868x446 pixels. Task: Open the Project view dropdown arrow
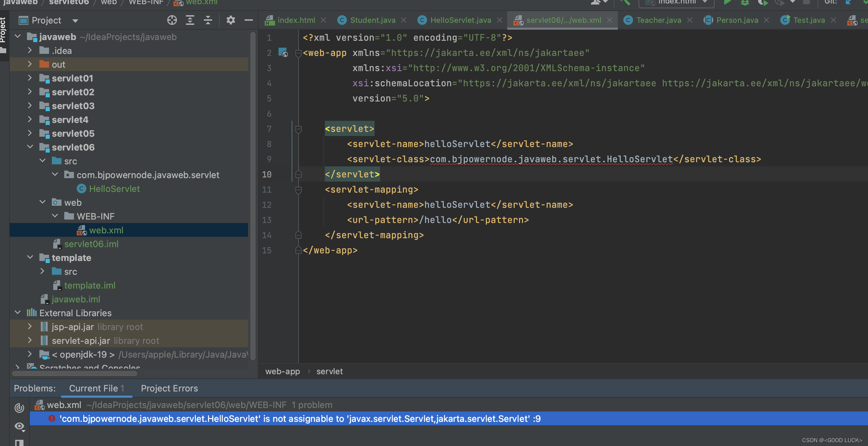(75, 21)
